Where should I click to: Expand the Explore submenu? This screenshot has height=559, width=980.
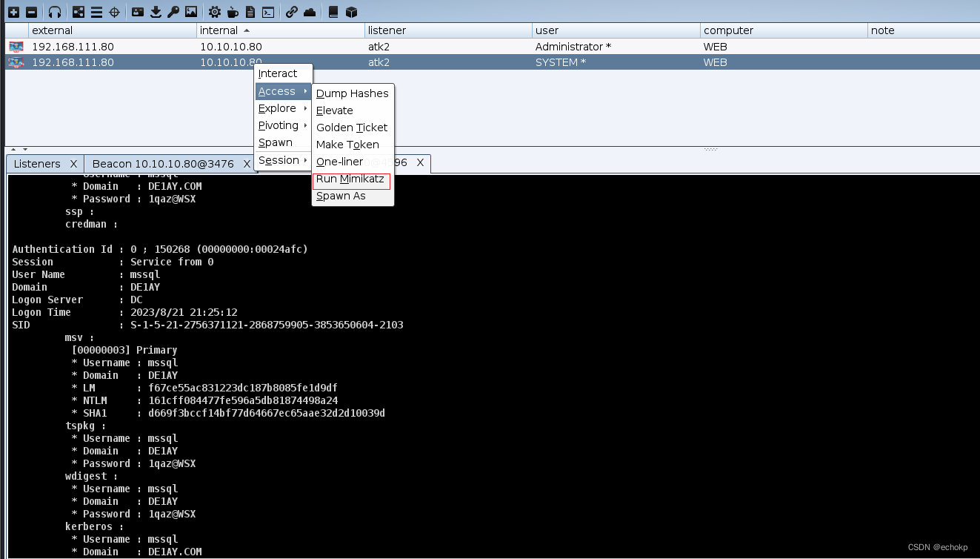click(283, 108)
